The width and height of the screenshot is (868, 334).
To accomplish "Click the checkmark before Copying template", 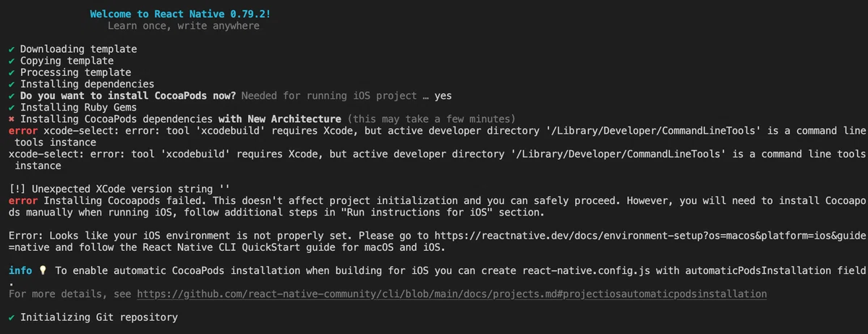I will click(12, 61).
